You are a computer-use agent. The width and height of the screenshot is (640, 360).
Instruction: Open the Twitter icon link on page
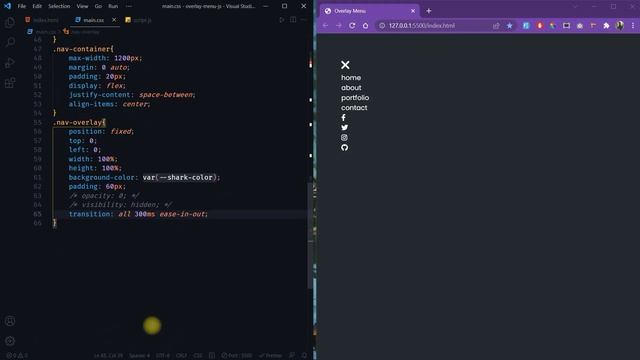(x=344, y=128)
